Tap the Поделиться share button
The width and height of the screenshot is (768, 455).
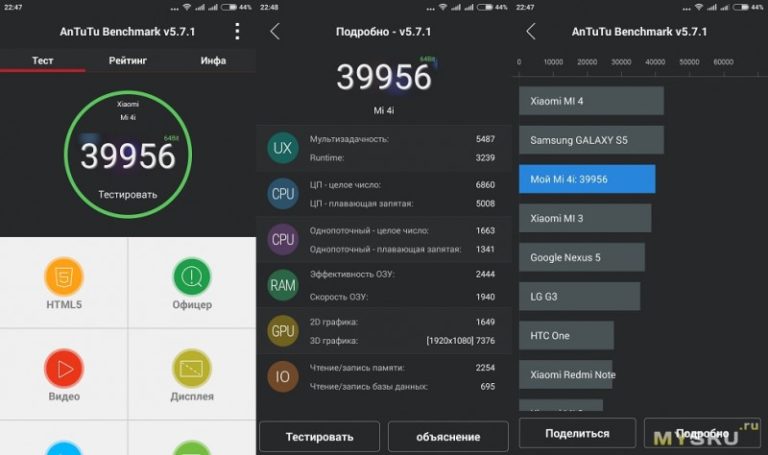tap(577, 433)
